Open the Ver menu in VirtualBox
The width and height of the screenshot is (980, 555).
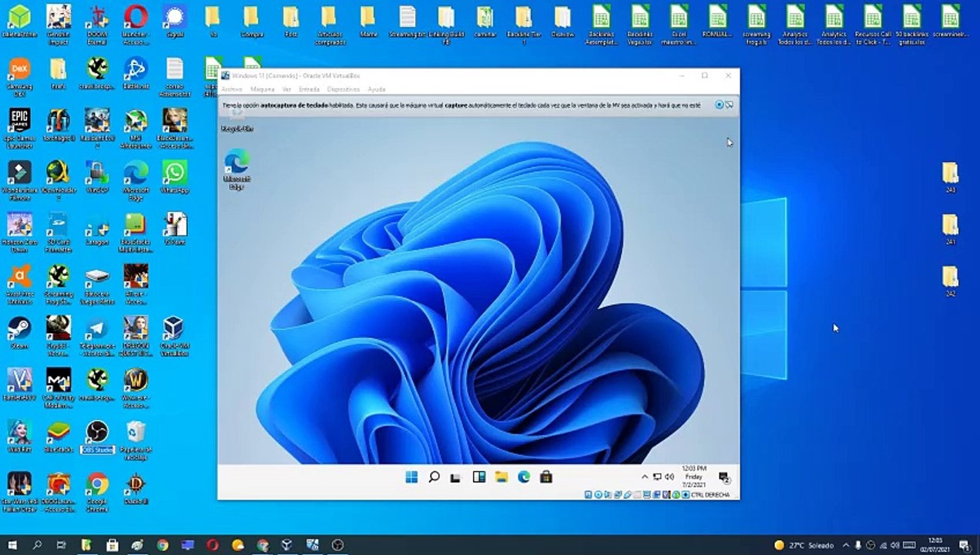tap(287, 89)
